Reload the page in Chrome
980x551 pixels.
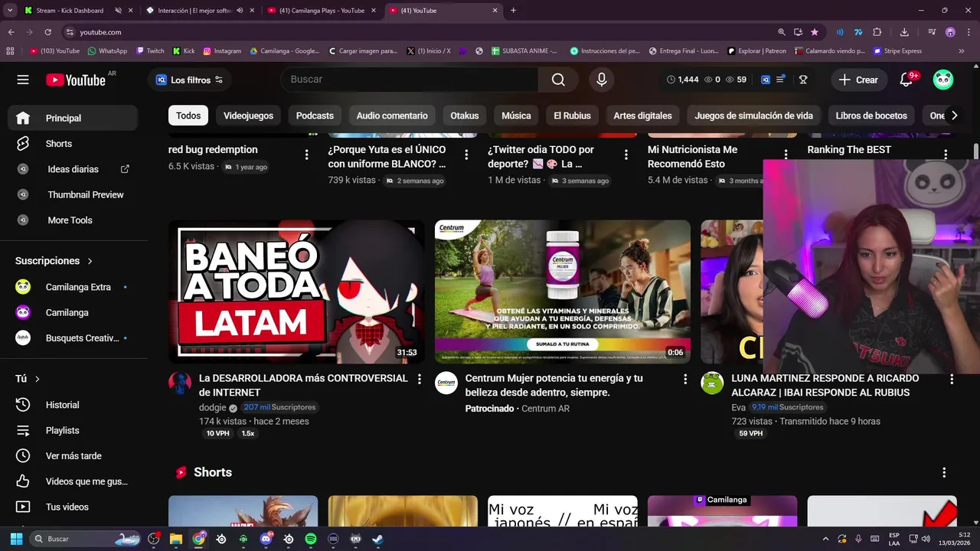[x=47, y=32]
